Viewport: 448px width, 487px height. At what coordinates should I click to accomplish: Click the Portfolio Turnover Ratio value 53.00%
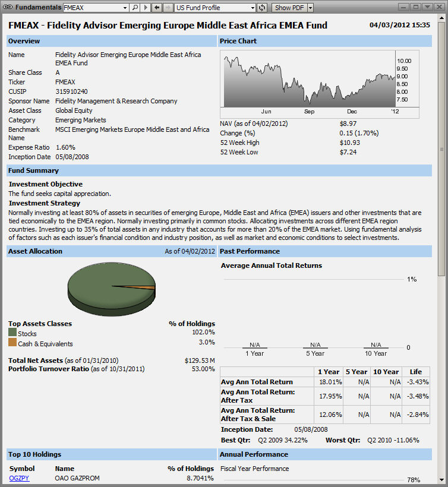203,369
